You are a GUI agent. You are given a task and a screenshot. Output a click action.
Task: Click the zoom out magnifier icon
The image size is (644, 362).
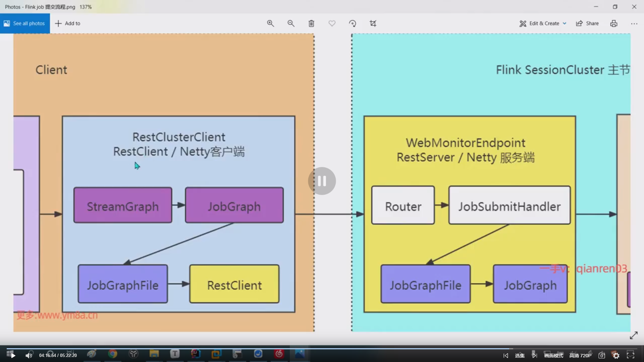(x=291, y=23)
